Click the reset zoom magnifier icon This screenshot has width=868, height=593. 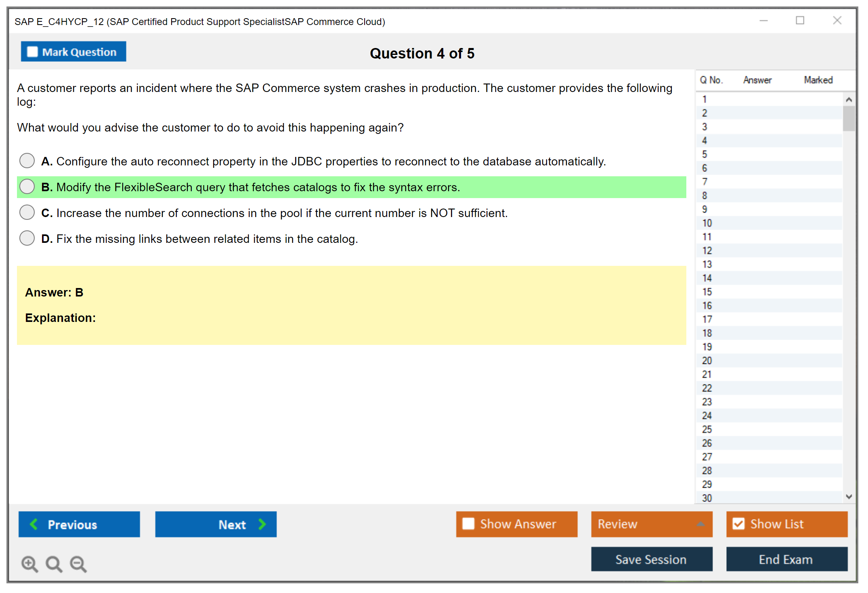click(x=54, y=564)
